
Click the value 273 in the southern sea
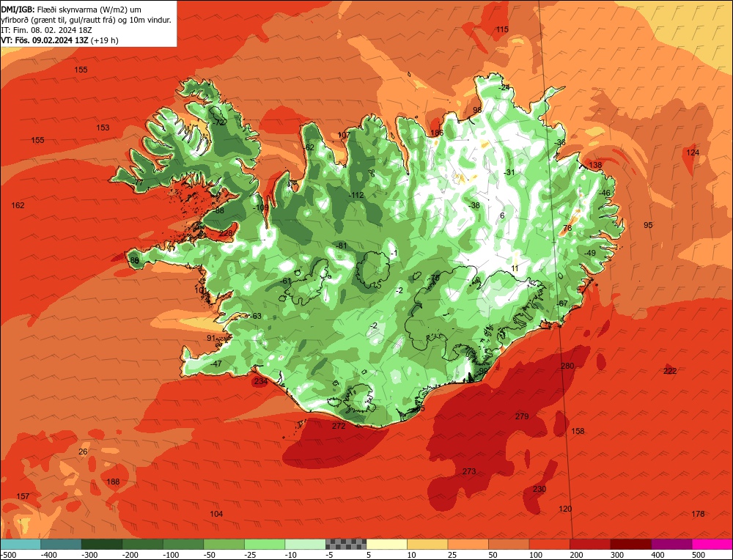click(x=469, y=471)
